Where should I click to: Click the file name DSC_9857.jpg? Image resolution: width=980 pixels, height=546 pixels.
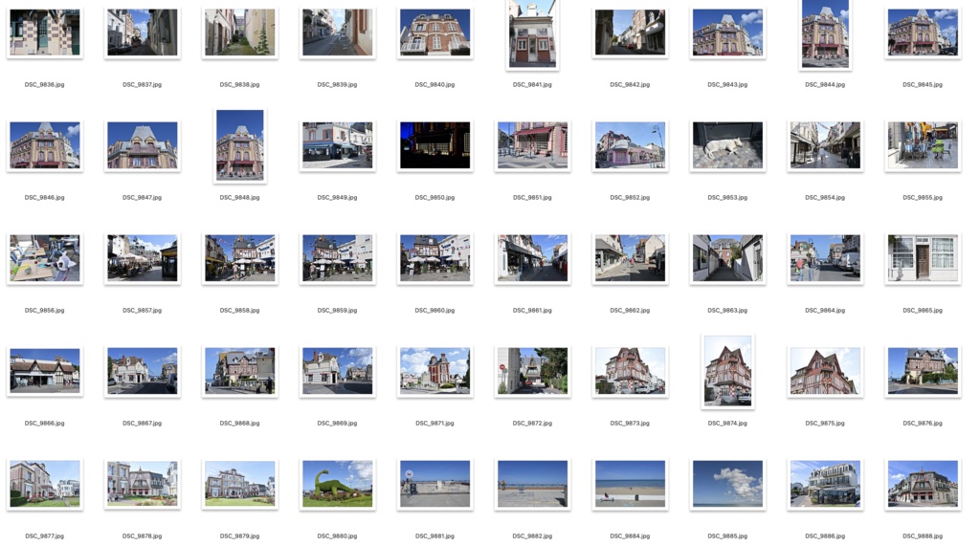tap(142, 311)
